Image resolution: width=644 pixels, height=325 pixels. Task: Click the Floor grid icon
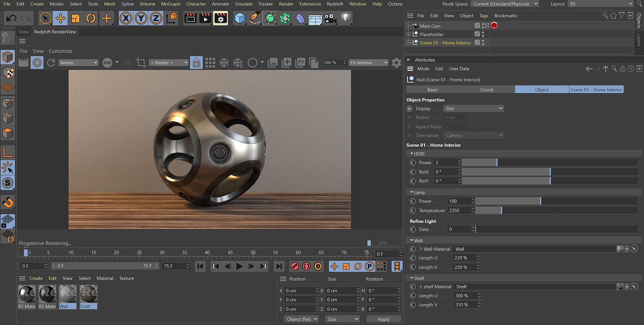pos(315,18)
